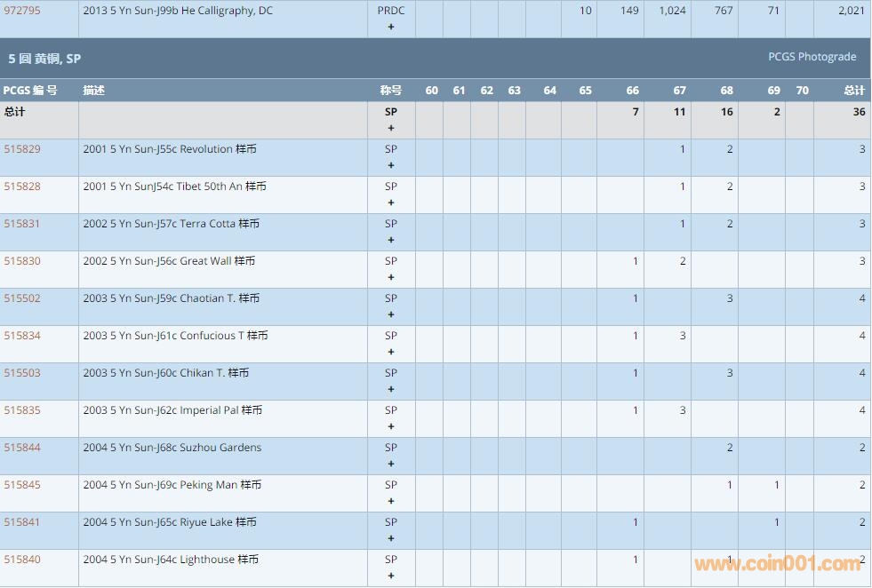Expand plus sign in Great Wall row
The height and width of the screenshot is (588, 872).
coord(391,277)
